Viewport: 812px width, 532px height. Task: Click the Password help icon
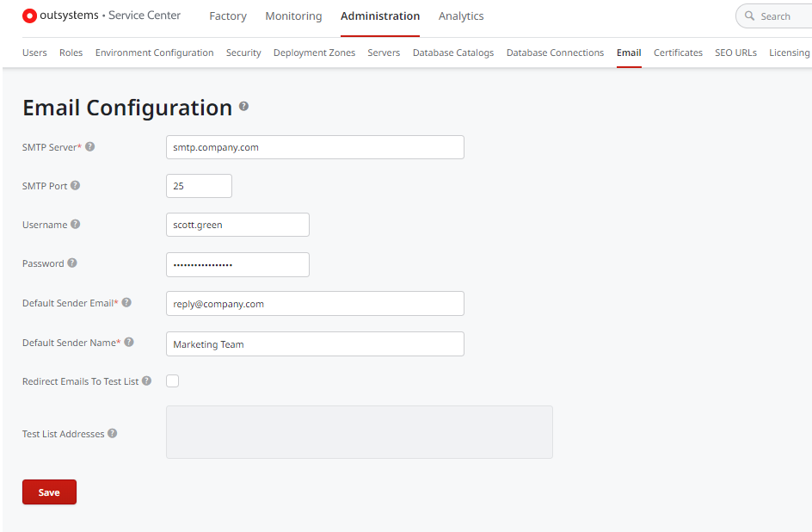[72, 263]
